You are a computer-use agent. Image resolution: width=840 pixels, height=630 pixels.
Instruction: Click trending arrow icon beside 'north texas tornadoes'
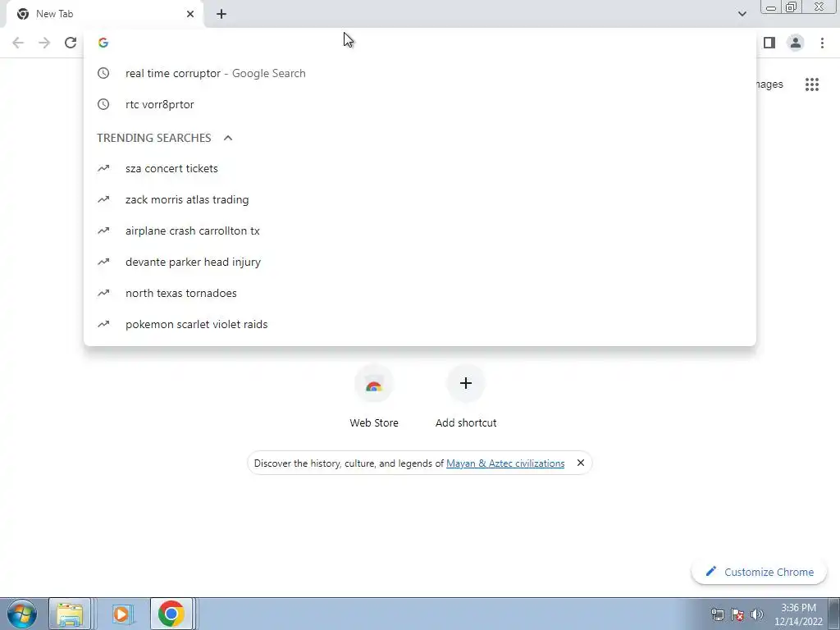click(x=103, y=293)
